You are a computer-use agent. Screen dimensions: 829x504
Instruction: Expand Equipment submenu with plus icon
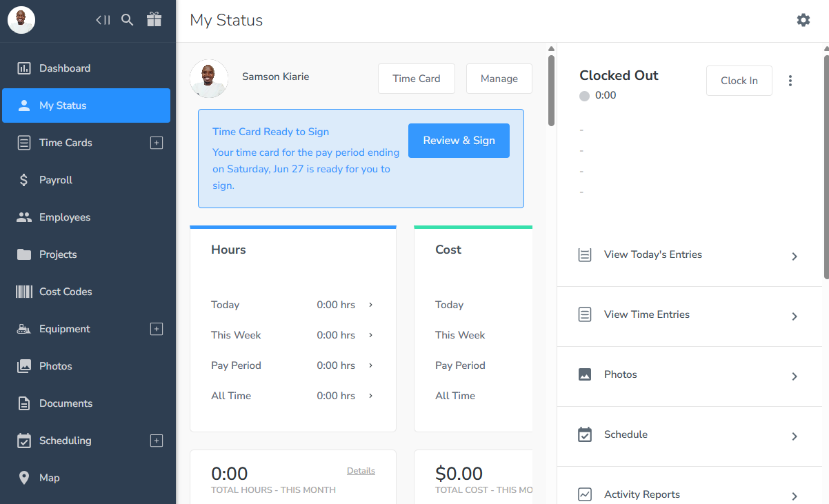pyautogui.click(x=157, y=329)
